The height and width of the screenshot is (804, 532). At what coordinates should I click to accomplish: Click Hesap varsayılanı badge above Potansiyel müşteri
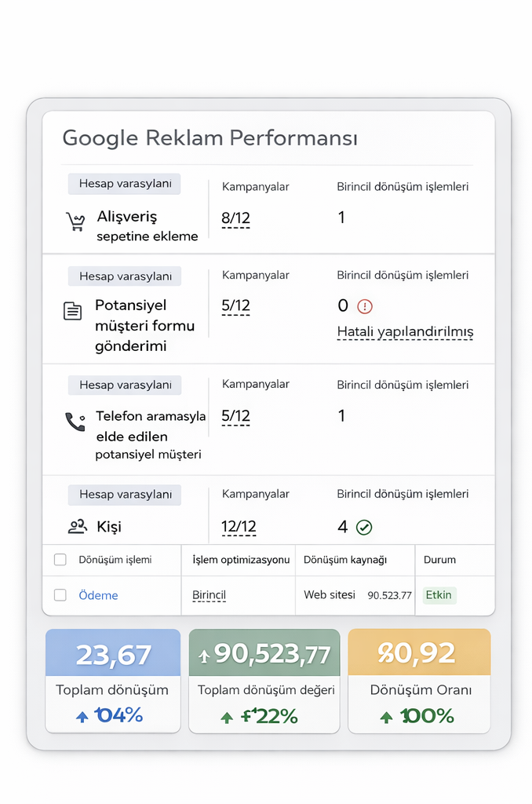(125, 276)
